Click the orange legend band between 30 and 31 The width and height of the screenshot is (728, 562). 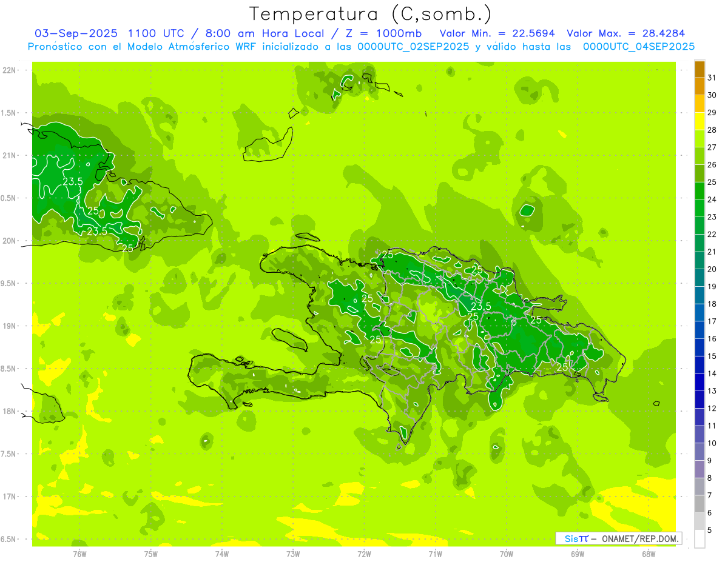[699, 87]
